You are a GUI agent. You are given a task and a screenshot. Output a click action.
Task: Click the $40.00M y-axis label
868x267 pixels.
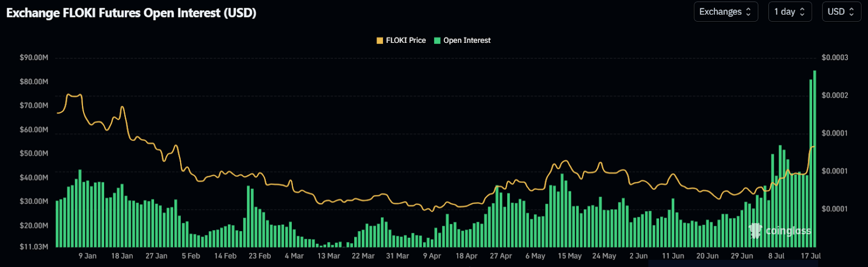(x=34, y=177)
